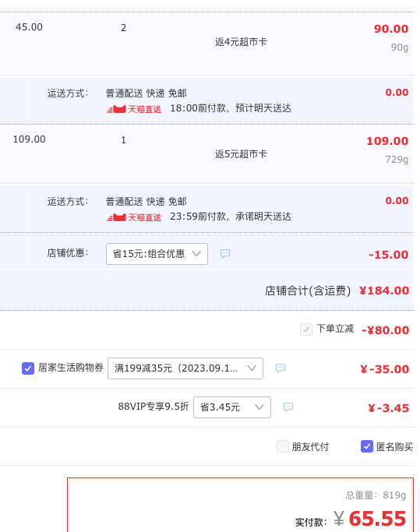Uncheck the 匿名购买 checkbox
The height and width of the screenshot is (532, 420).
click(x=367, y=446)
